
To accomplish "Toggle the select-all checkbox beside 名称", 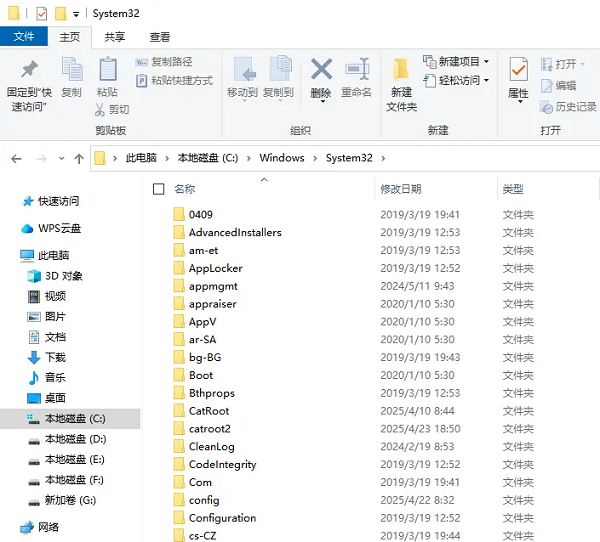I will coord(158,189).
